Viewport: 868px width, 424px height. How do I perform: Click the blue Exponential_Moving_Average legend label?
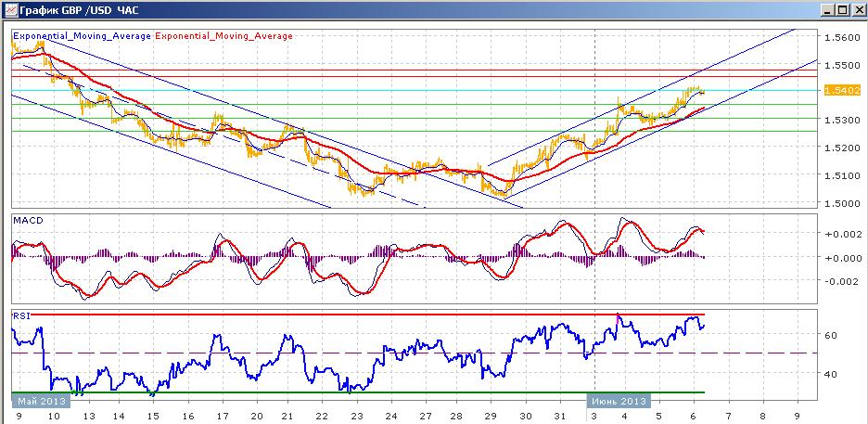pos(82,36)
